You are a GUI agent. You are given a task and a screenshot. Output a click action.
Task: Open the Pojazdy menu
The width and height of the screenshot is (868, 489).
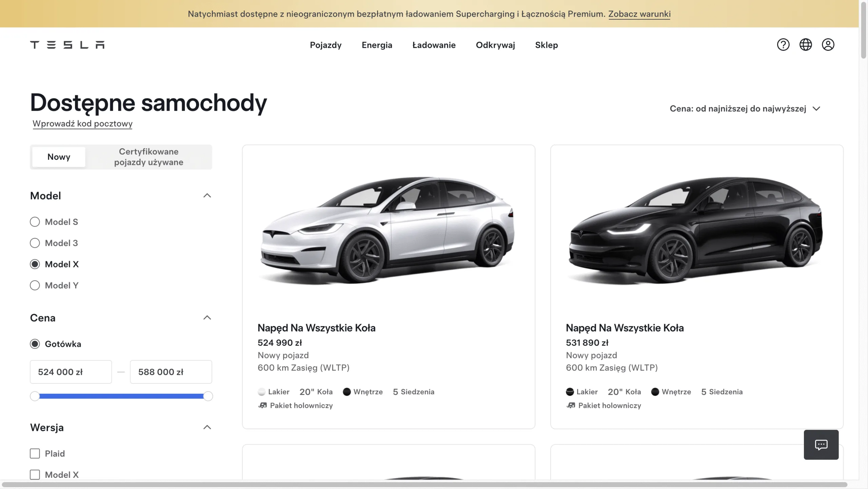(x=325, y=45)
